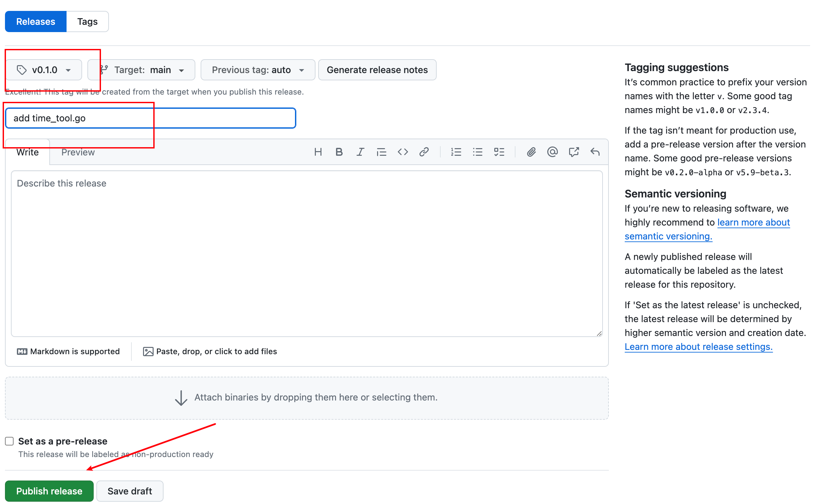Click Publish release button
The width and height of the screenshot is (827, 504).
(50, 490)
